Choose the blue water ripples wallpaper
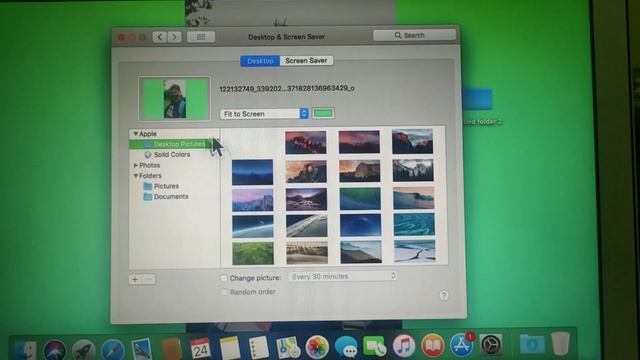 [414, 224]
